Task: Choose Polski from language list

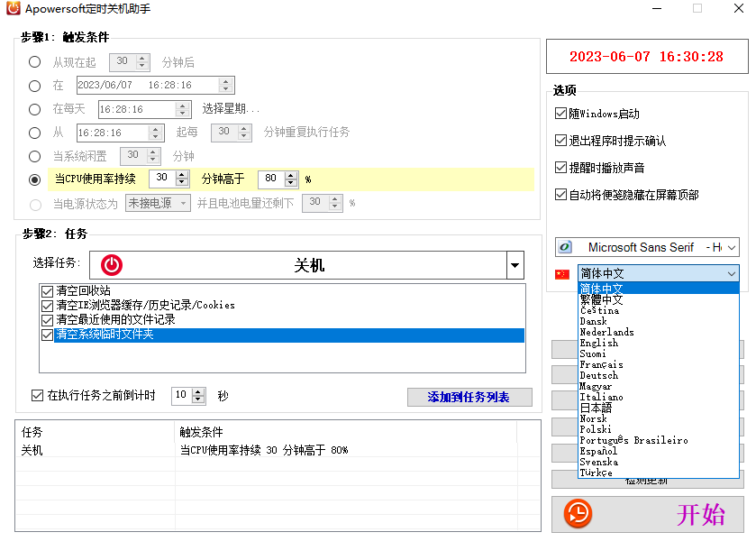Action: click(x=659, y=430)
